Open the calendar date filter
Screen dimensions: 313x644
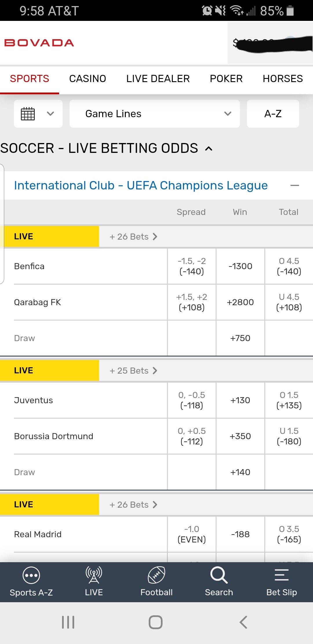pos(38,114)
